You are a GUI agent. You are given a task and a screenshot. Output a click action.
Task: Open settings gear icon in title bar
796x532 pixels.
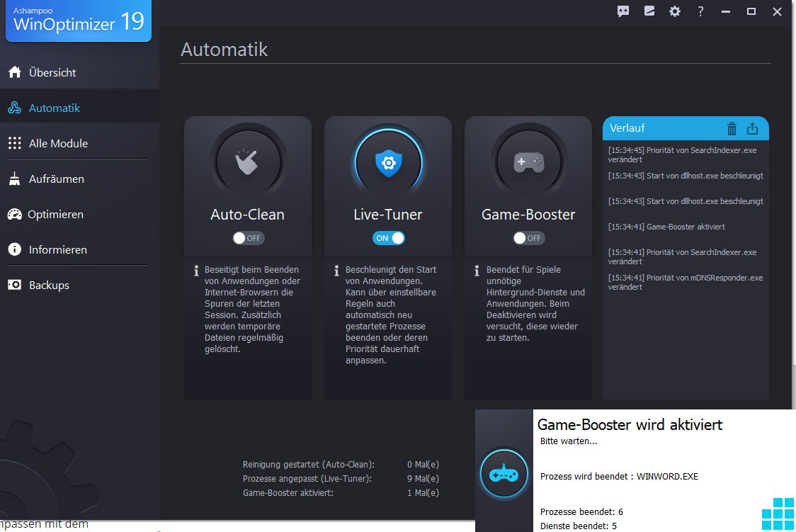(x=675, y=11)
